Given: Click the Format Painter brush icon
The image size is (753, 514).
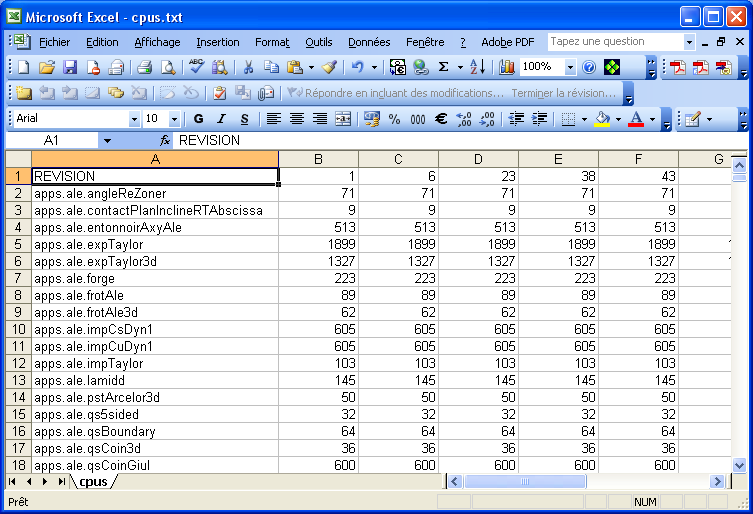Looking at the screenshot, I should 329,67.
